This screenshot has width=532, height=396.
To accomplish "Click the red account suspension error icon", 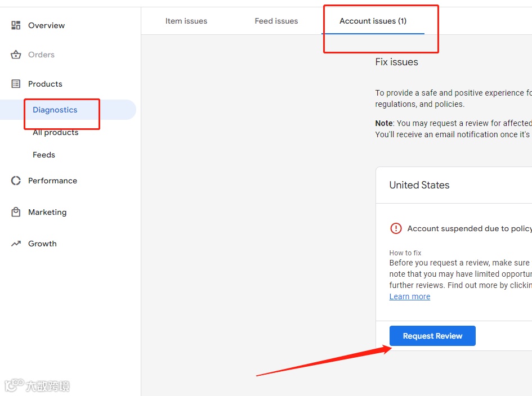I will pos(396,228).
